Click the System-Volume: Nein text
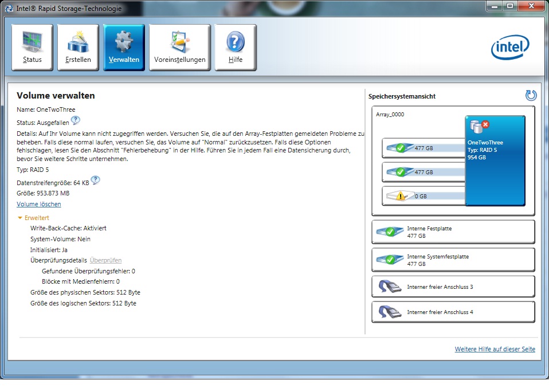549x392 pixels. [x=60, y=239]
